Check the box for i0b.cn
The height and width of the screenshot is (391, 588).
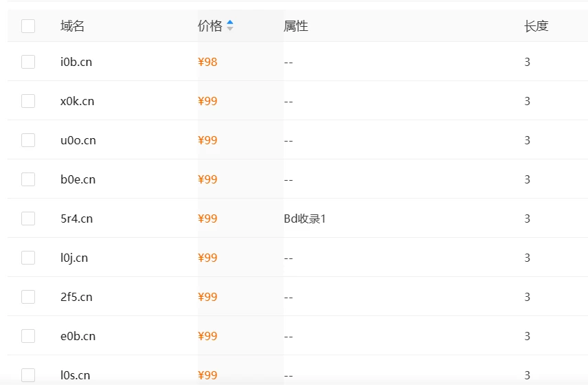[x=28, y=62]
